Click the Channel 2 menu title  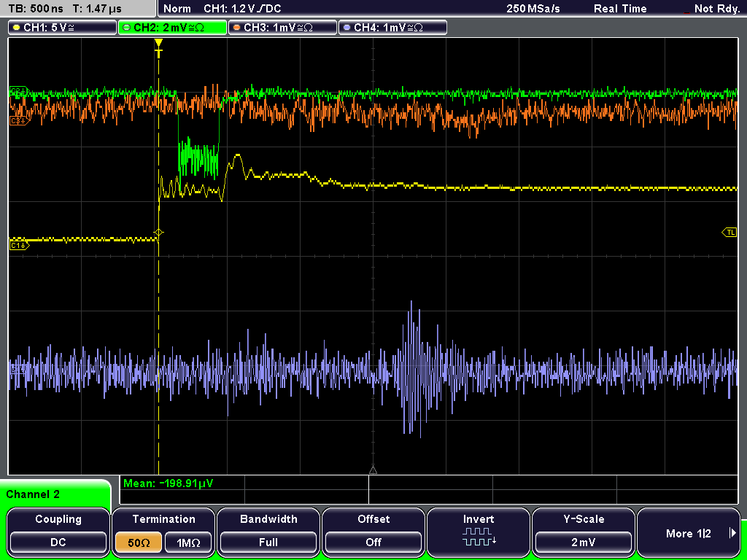coord(33,494)
